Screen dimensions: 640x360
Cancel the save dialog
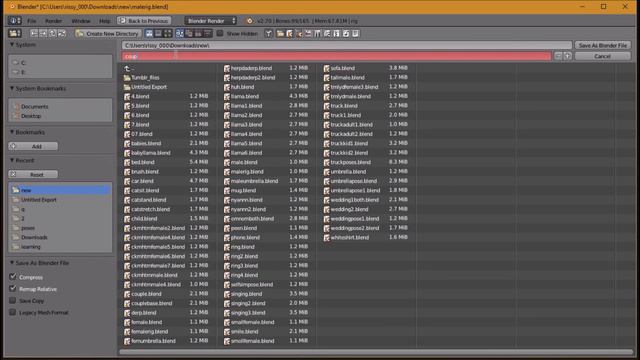coord(602,56)
